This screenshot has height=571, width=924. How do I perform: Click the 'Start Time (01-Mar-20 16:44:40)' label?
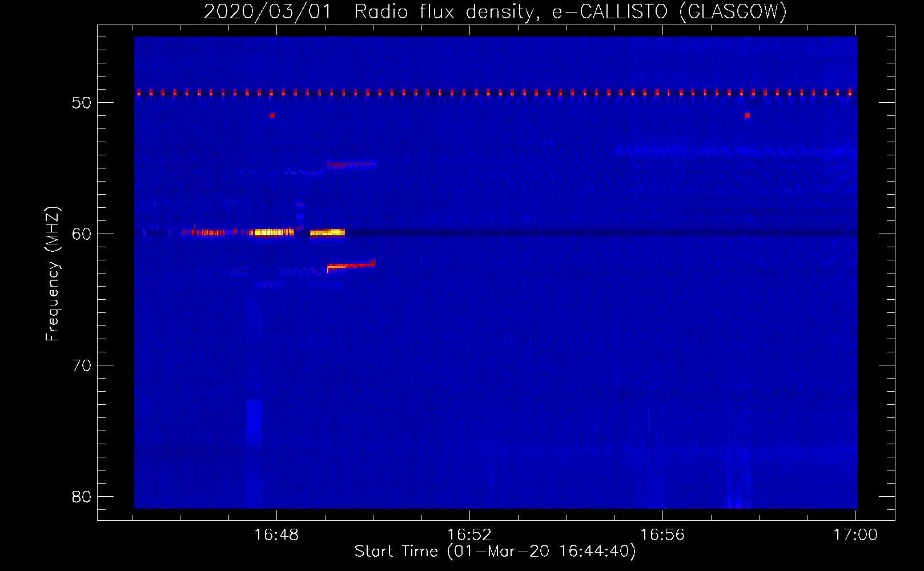495,552
